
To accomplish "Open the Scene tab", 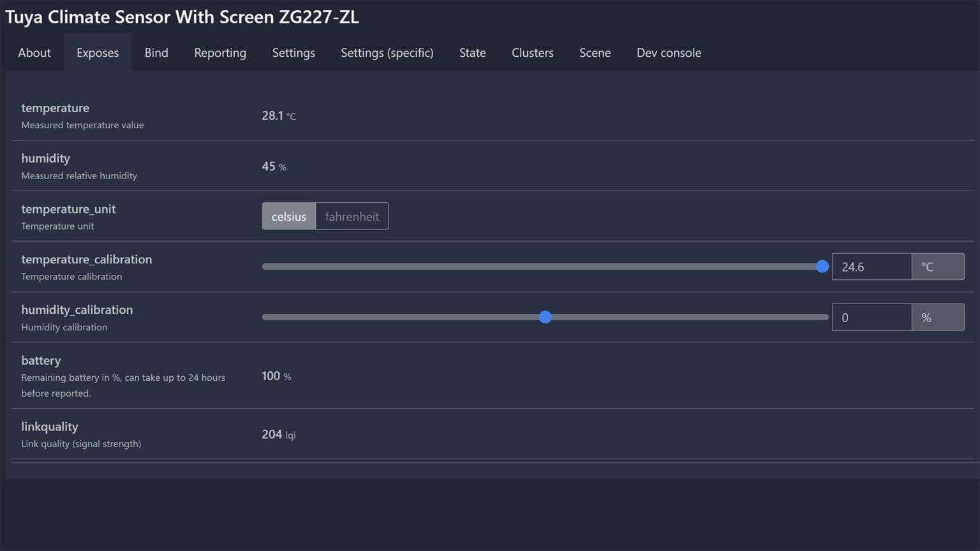I will click(x=595, y=53).
